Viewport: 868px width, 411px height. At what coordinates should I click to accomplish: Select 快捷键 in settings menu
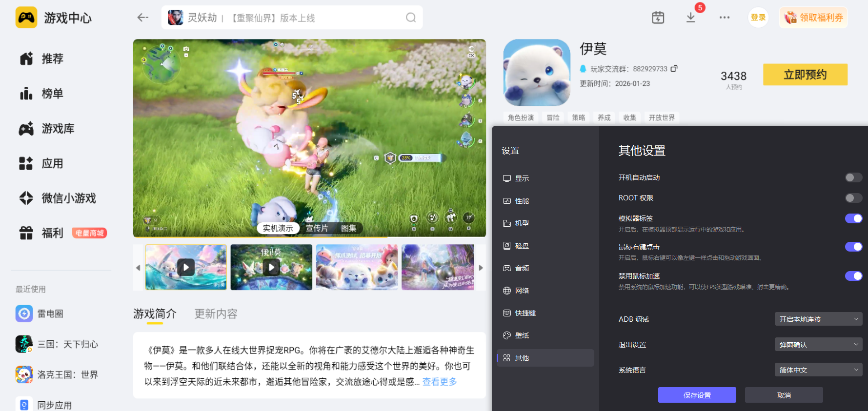[525, 313]
